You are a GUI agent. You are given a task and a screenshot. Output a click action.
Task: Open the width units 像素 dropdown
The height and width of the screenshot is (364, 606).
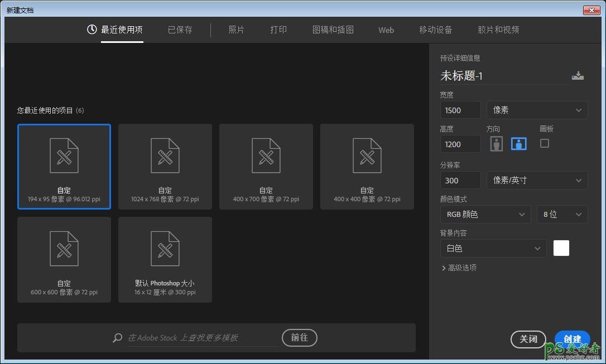point(537,110)
